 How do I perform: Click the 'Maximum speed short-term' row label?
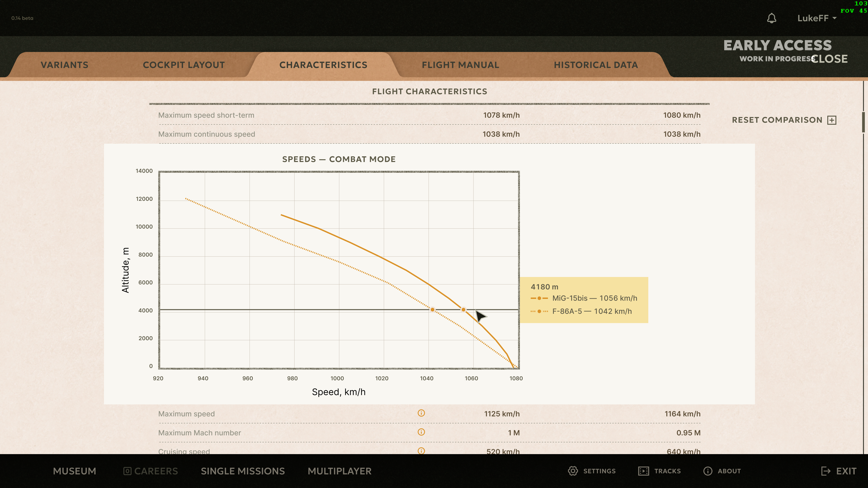coord(206,115)
